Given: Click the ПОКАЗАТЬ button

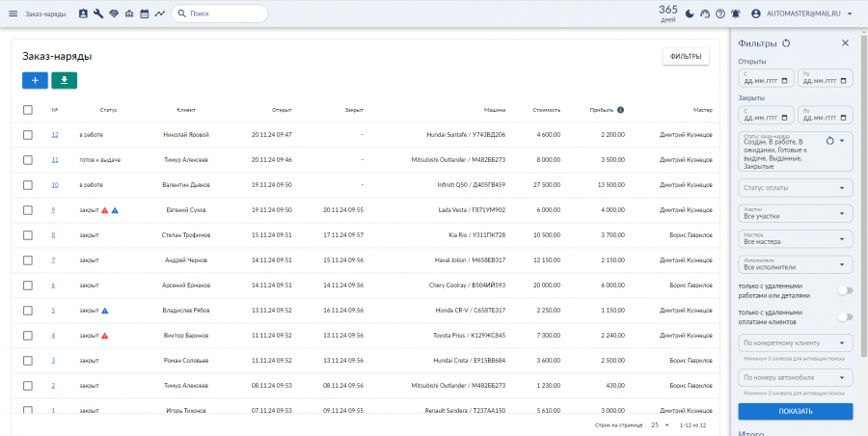Looking at the screenshot, I should (x=796, y=411).
